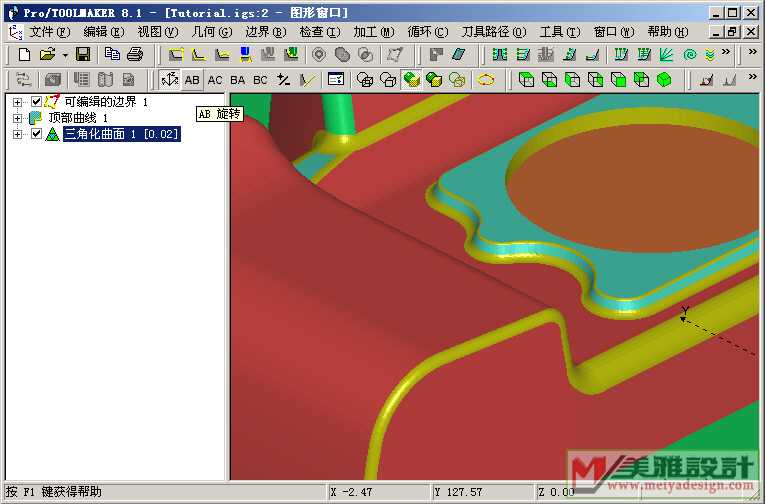Select the solid green isometric cube view

coord(664,80)
